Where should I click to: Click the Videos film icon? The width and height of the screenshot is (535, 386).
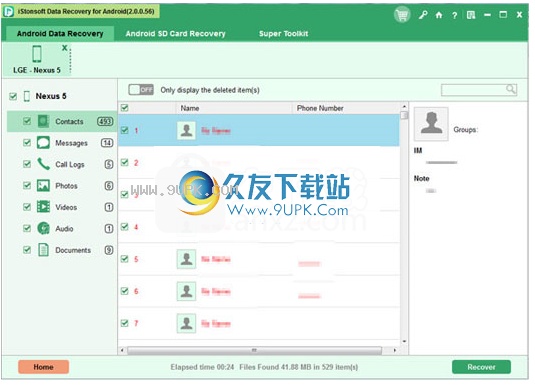(x=43, y=207)
